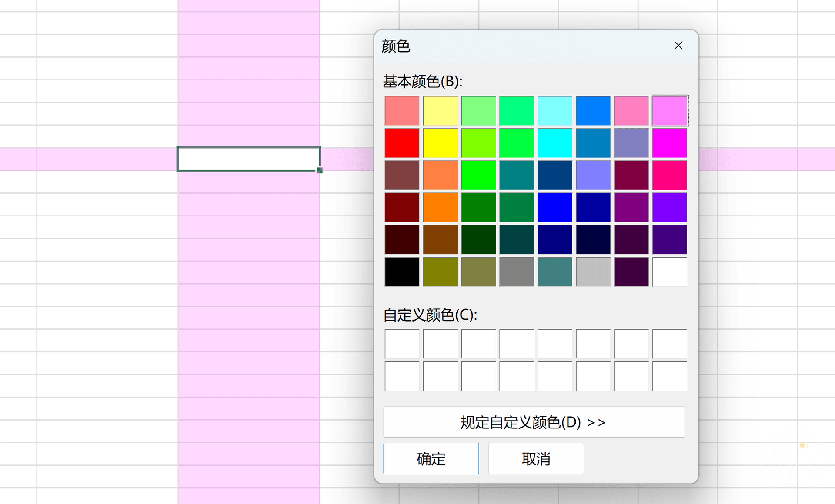
Task: Pick the pure blue color swatch
Action: point(555,208)
